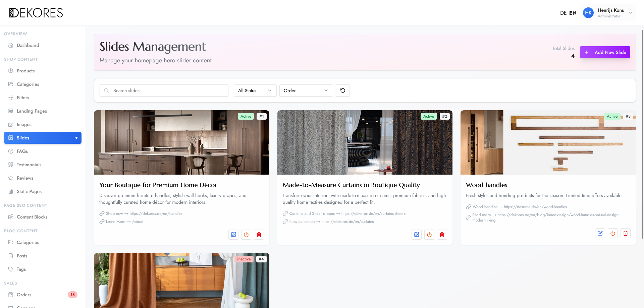The height and width of the screenshot is (308, 644).
Task: Switch language to EN
Action: click(573, 13)
